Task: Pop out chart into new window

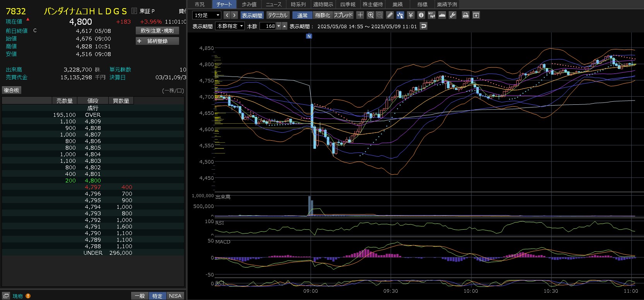Action: [x=476, y=15]
